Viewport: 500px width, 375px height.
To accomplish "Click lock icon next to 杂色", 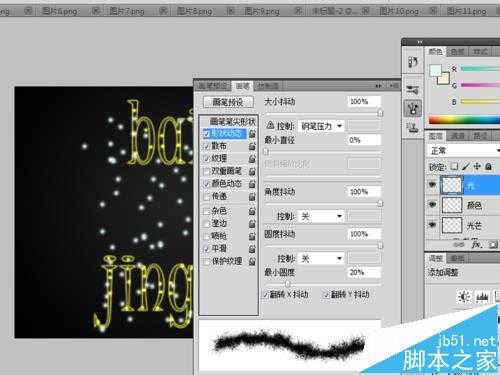I will click(252, 211).
